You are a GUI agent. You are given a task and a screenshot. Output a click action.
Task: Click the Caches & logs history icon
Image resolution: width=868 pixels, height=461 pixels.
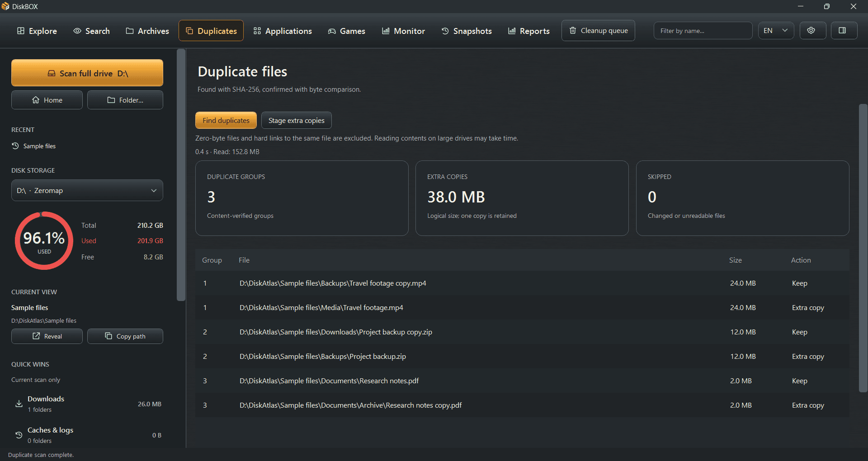(x=19, y=435)
